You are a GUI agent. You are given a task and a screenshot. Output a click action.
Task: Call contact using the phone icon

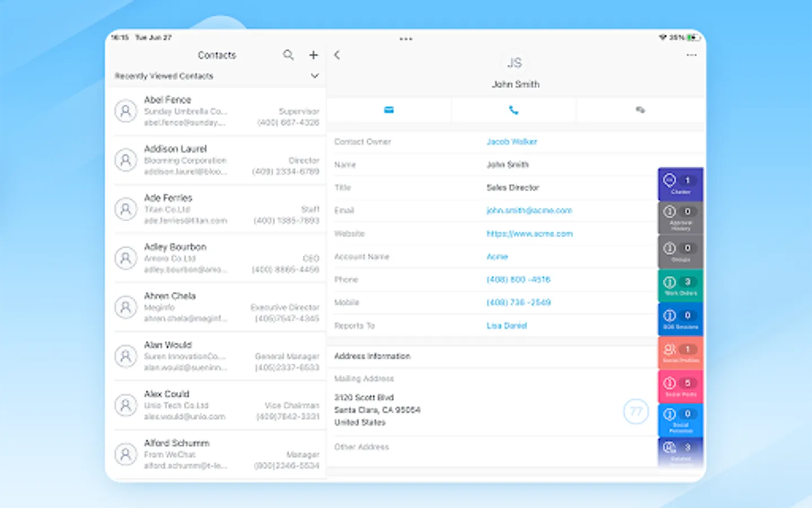[513, 110]
